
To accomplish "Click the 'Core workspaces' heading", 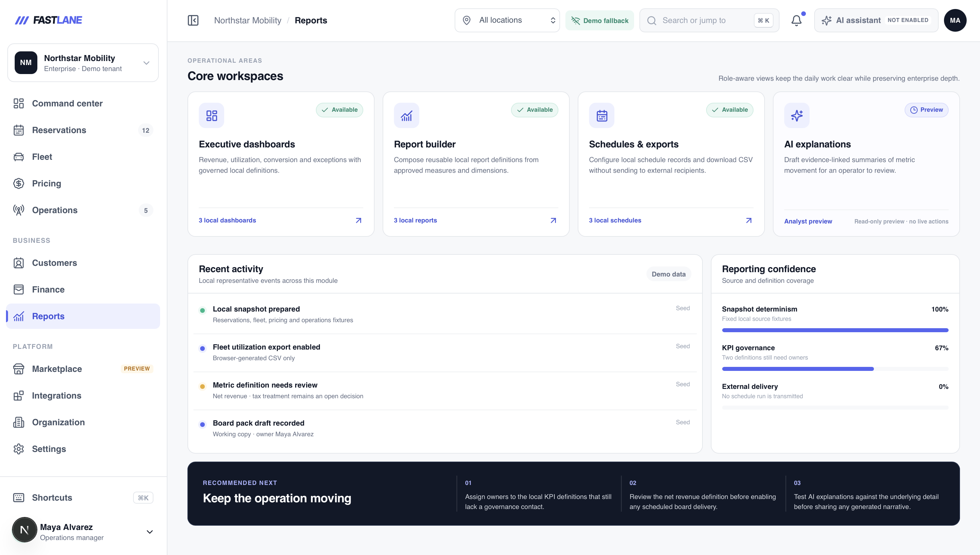I will coord(235,76).
